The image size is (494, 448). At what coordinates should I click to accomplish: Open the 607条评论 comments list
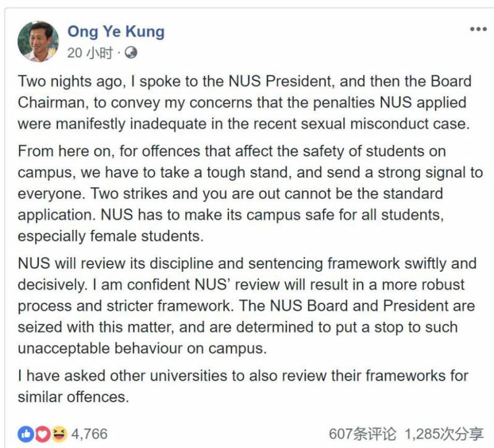coord(362,434)
